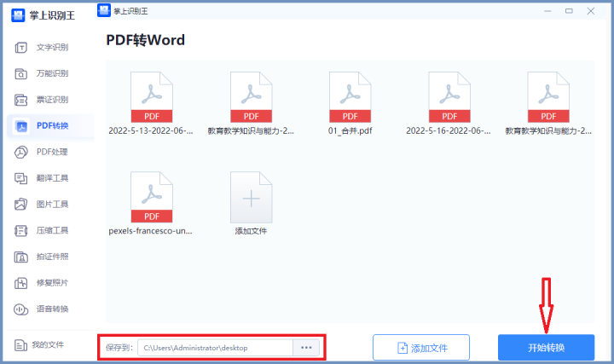Open 修复照片 photo repair icon

(20, 283)
